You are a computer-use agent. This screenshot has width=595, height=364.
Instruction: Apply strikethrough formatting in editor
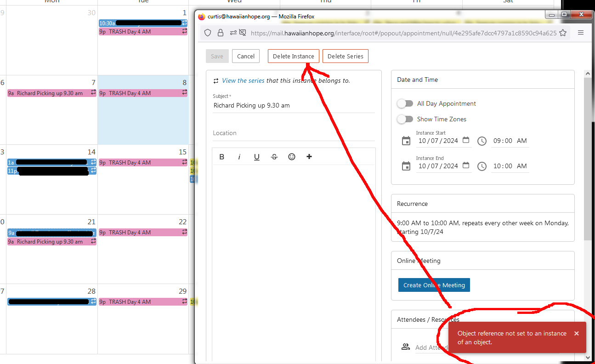point(274,157)
